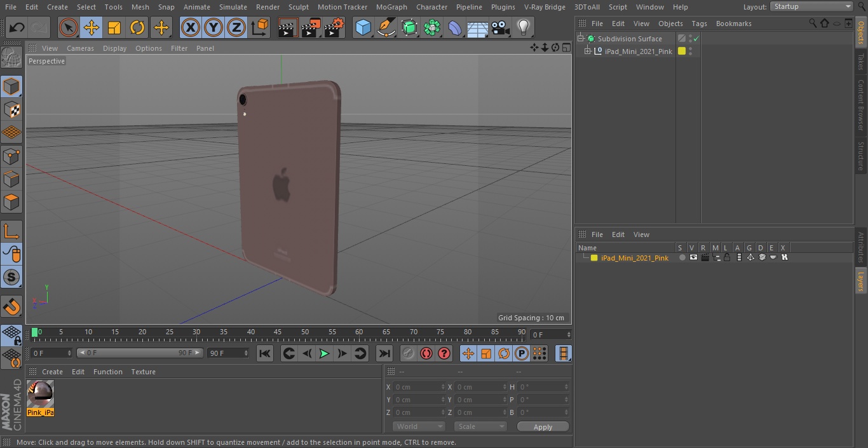Screen dimensions: 868x448
Task: Click yellow layer swatch of iPad_Mini_2021_Pink object
Action: click(x=682, y=51)
